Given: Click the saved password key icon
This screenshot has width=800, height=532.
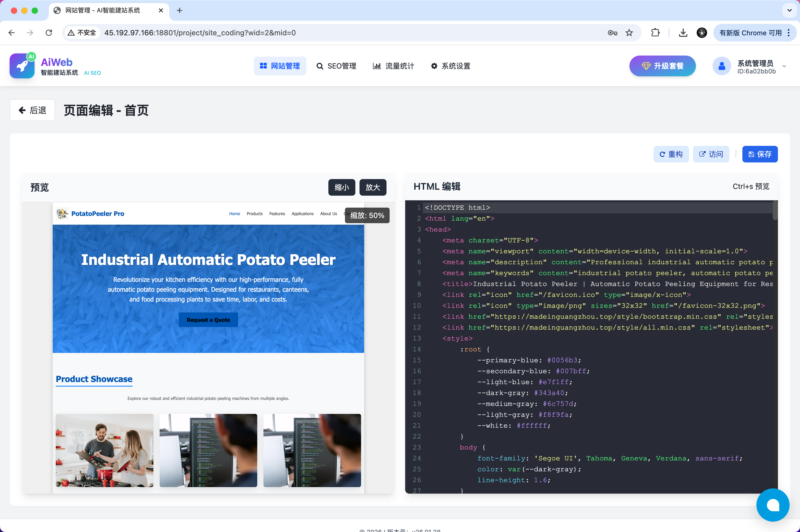Looking at the screenshot, I should [x=612, y=33].
